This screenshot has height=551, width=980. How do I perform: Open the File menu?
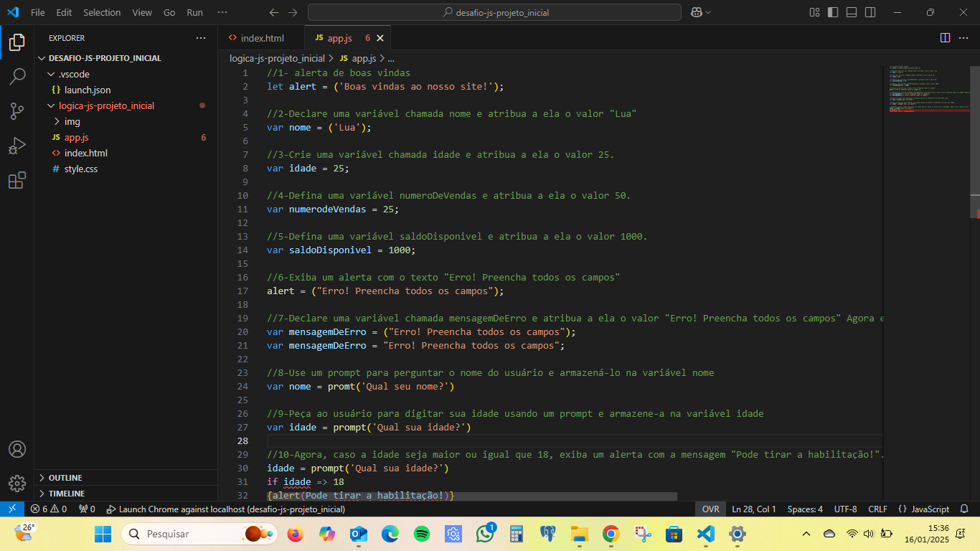(37, 12)
